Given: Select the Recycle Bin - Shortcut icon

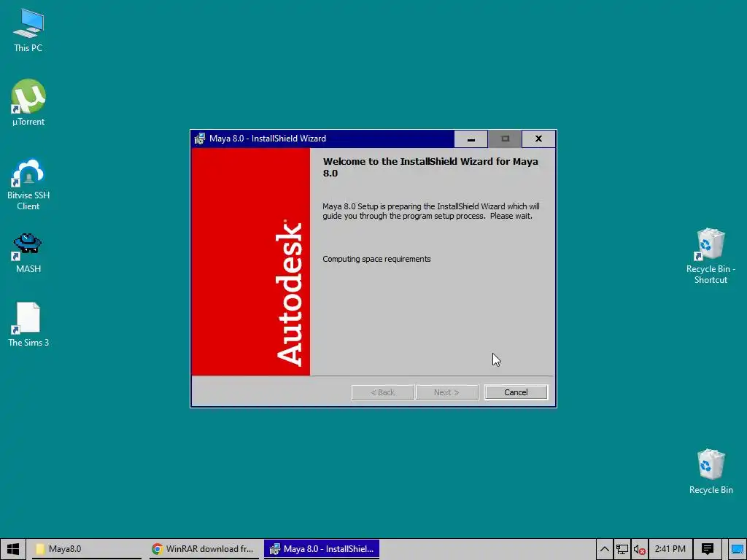Looking at the screenshot, I should 711,256.
